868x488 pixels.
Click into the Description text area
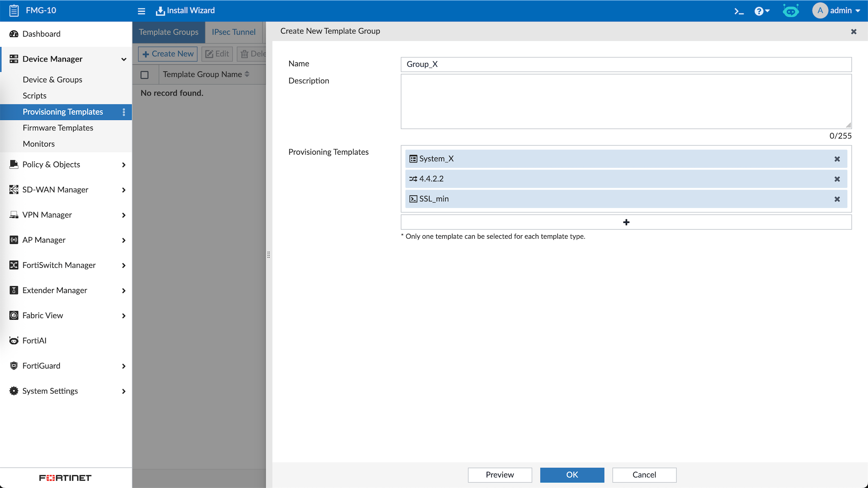626,102
